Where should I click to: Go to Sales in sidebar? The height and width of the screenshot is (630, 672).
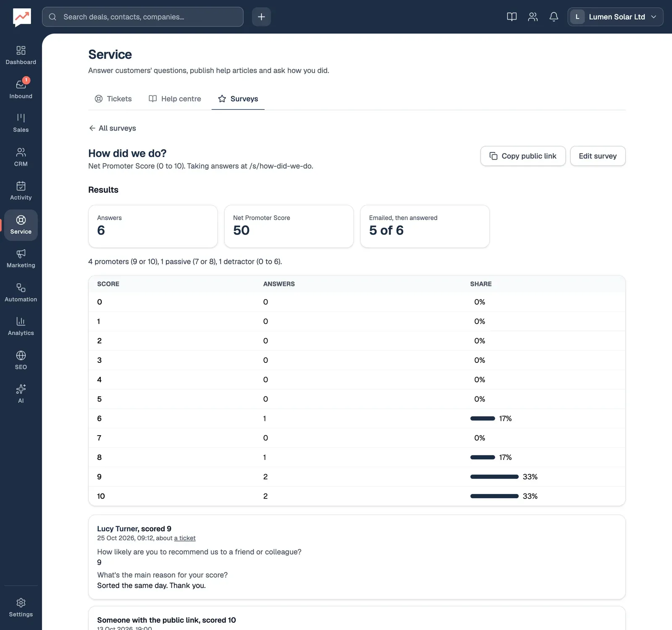click(x=21, y=123)
